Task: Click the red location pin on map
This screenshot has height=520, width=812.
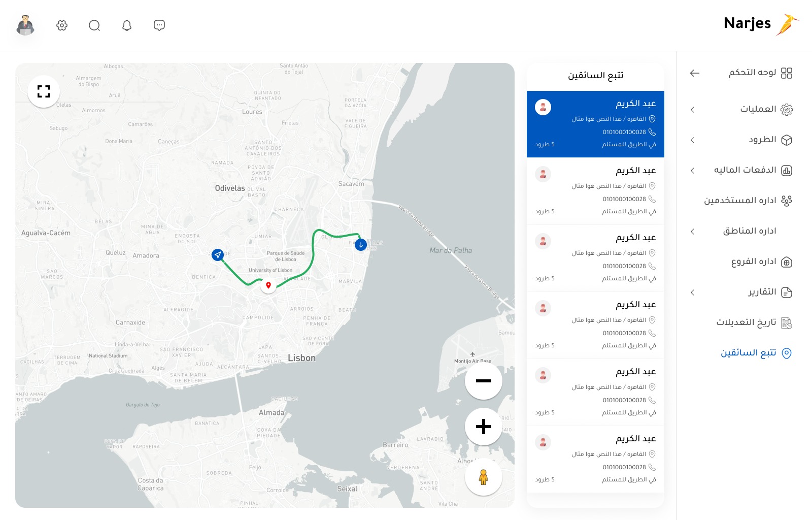Action: pos(268,285)
